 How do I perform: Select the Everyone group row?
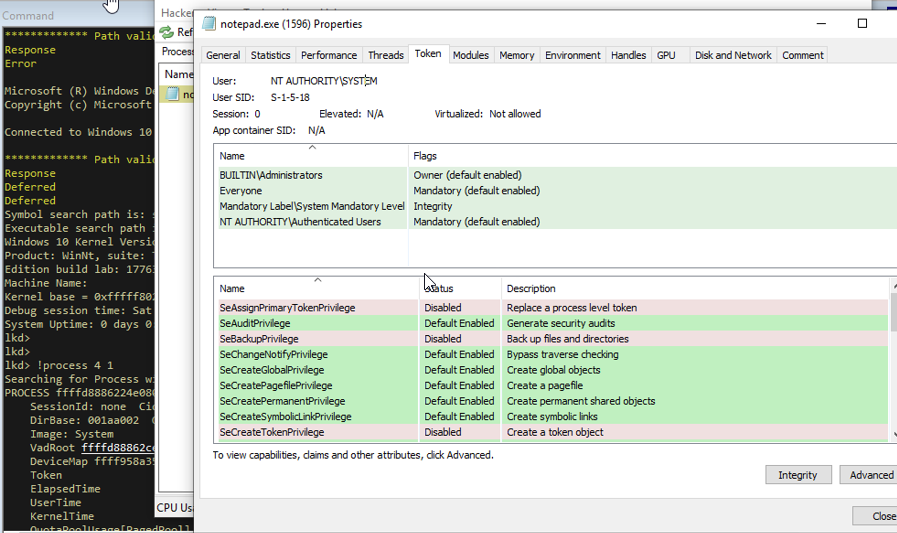(558, 190)
